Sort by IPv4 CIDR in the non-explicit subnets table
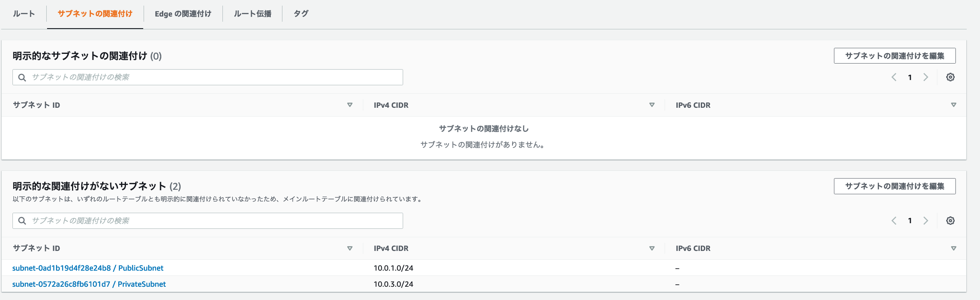This screenshot has height=300, width=980. tap(652, 249)
